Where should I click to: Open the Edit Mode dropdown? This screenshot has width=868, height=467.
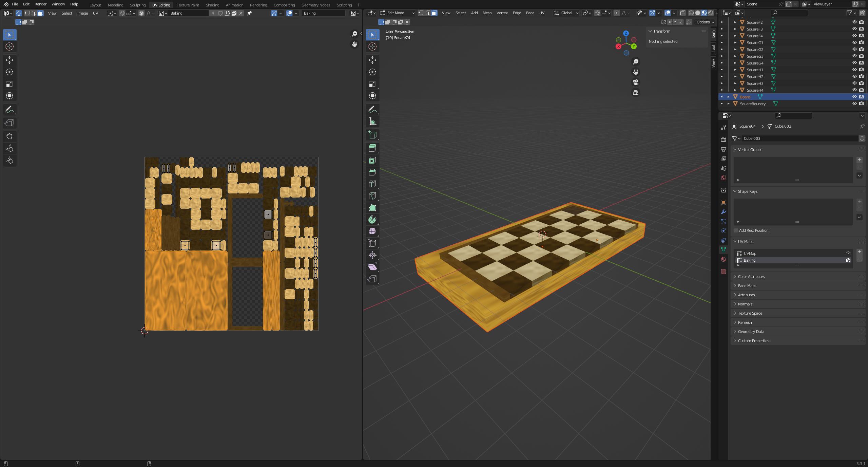[x=397, y=13]
